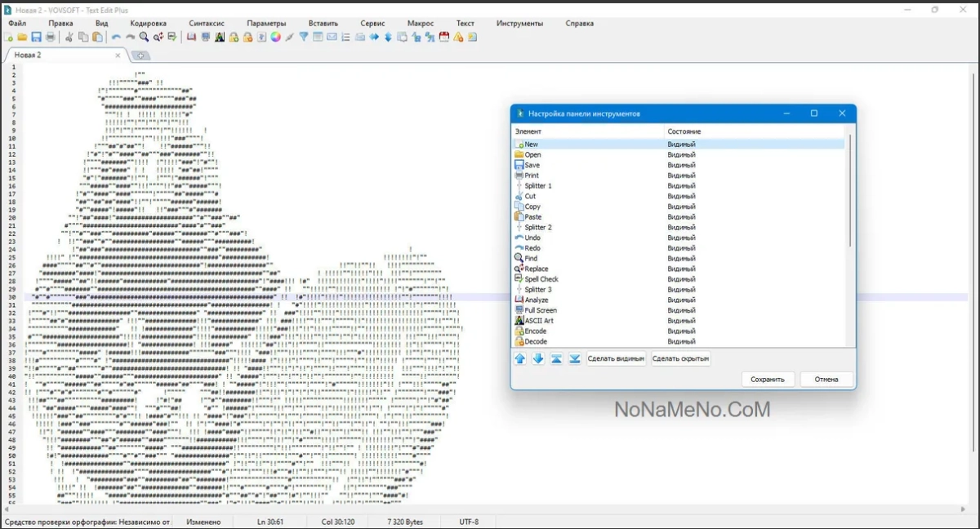The image size is (980, 529).
Task: Click the move-to-bottom arrow button in the dialog
Action: (x=574, y=359)
